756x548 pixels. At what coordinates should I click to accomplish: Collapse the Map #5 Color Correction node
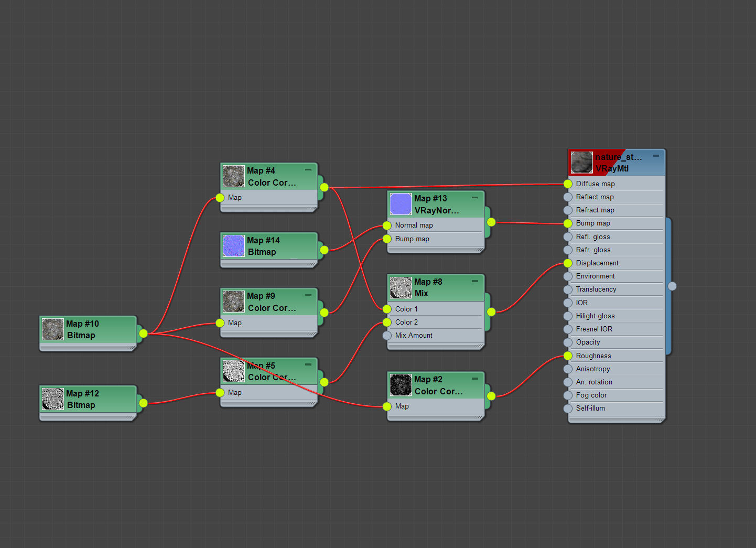click(x=308, y=364)
